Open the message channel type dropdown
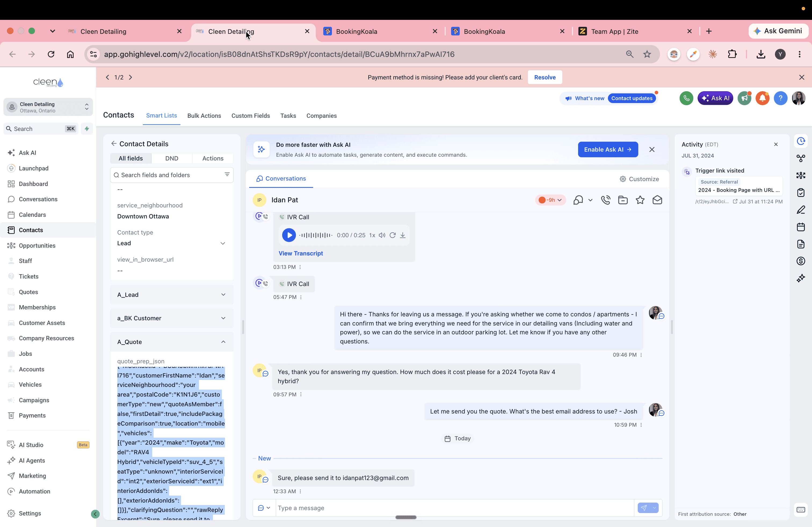 click(x=264, y=508)
